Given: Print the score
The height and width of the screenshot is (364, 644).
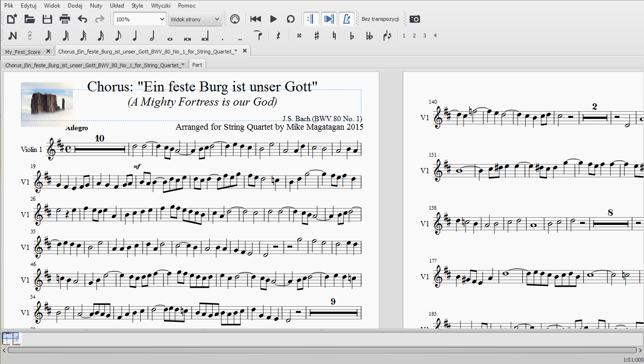Looking at the screenshot, I should pos(65,19).
